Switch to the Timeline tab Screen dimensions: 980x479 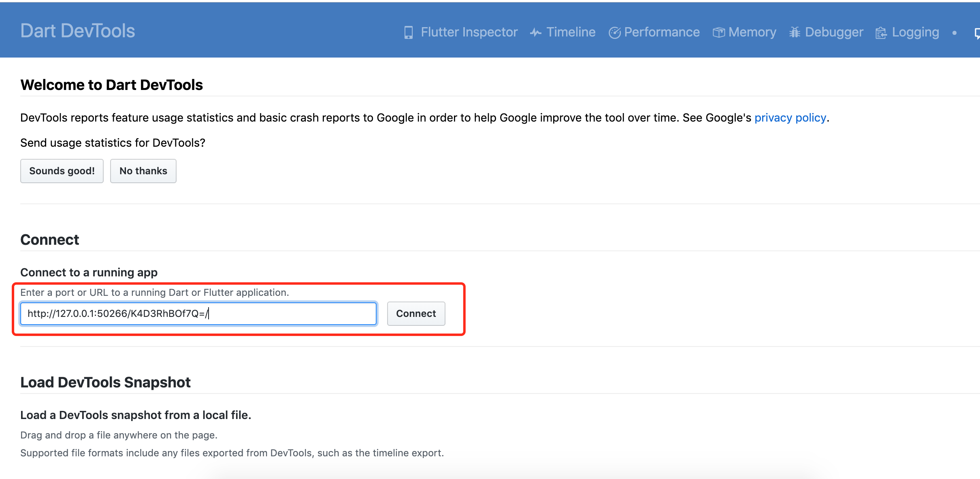[x=571, y=32]
